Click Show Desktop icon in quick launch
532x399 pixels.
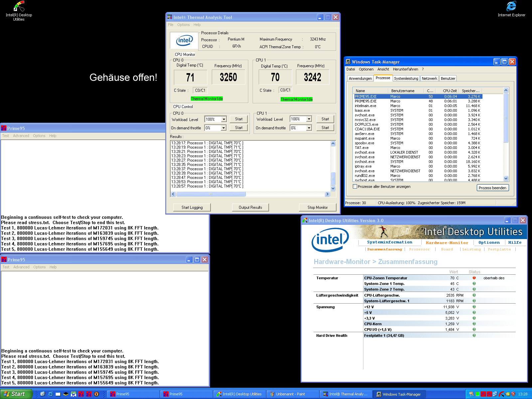58,394
